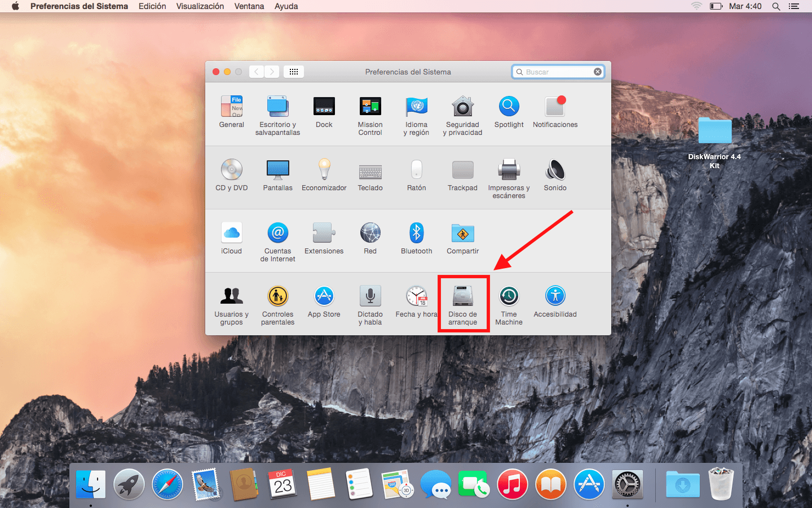Open Reminders from the Dock
The width and height of the screenshot is (812, 508).
click(359, 484)
